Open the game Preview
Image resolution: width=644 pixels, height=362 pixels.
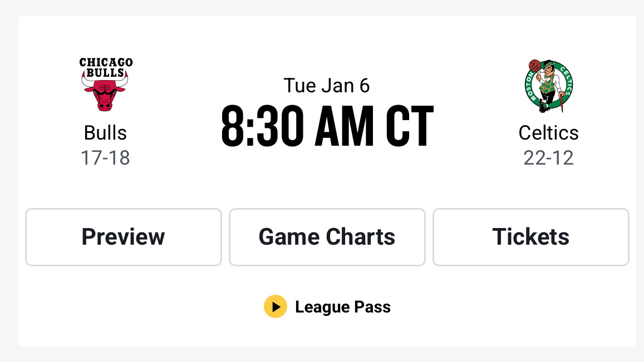point(123,237)
